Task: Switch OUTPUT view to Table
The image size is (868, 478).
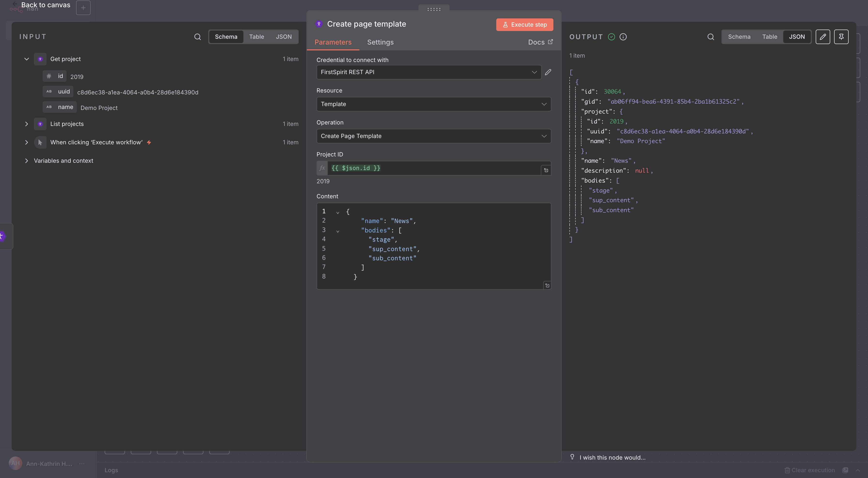Action: 770,37
